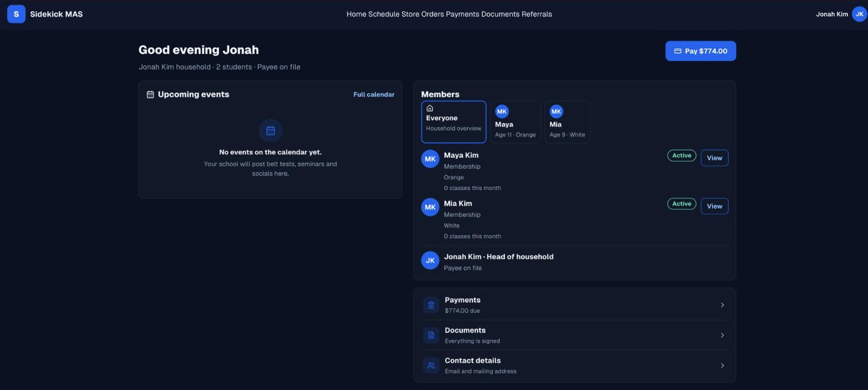This screenshot has height=390, width=868.
Task: Click Mia Kim's Active status badge
Action: click(x=682, y=204)
